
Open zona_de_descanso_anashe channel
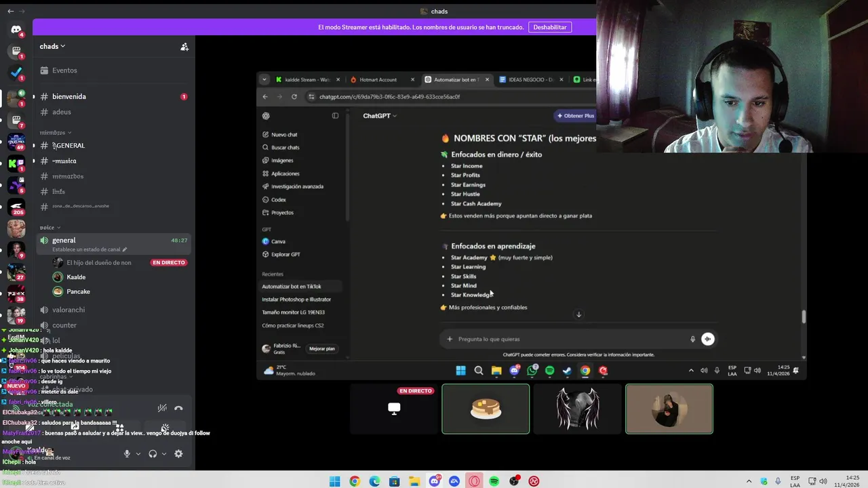[114, 206]
